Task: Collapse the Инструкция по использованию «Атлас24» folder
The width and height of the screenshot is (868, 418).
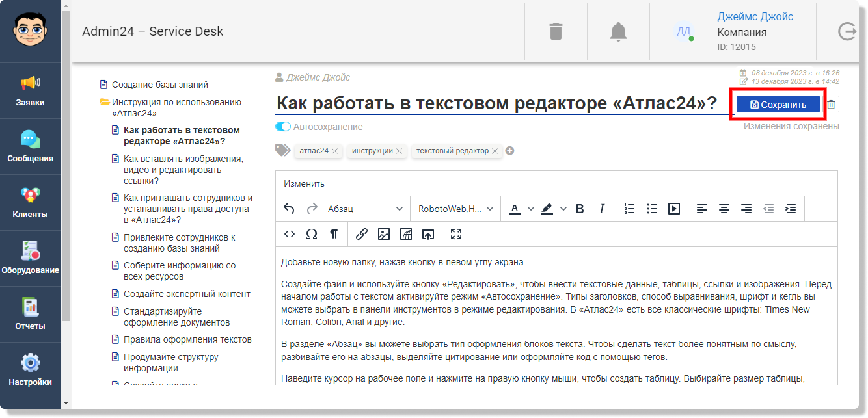Action: coord(105,102)
